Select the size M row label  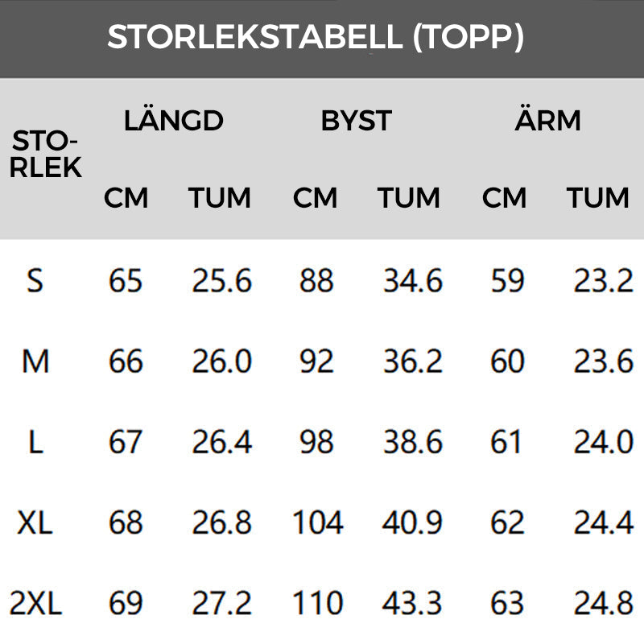35,361
